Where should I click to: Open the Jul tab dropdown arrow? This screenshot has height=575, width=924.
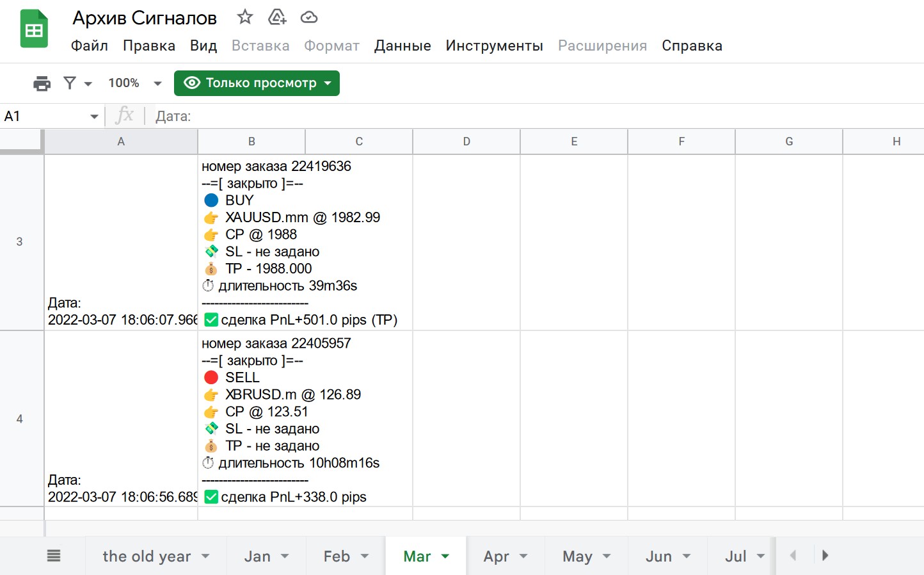[x=761, y=556]
